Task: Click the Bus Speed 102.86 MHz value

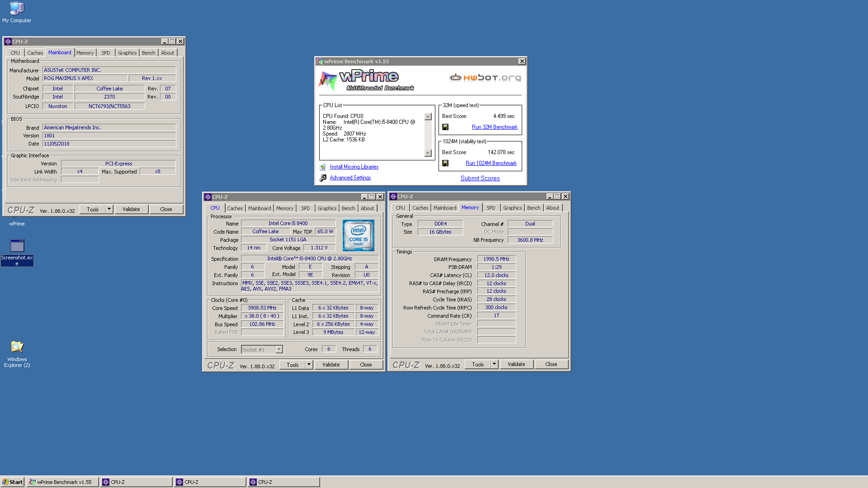Action: point(262,324)
